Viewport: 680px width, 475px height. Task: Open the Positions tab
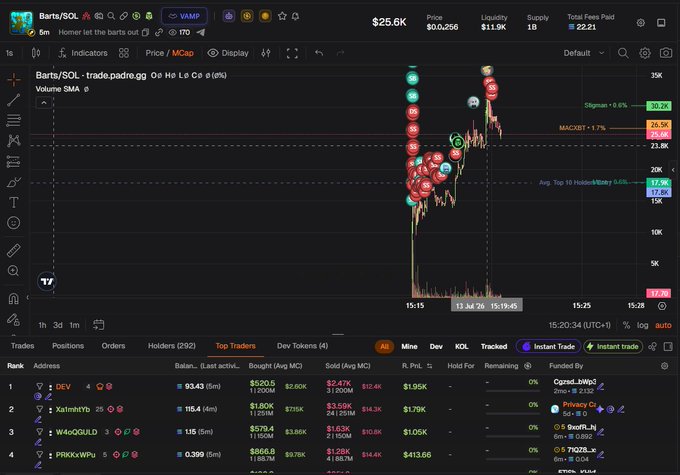tap(68, 346)
